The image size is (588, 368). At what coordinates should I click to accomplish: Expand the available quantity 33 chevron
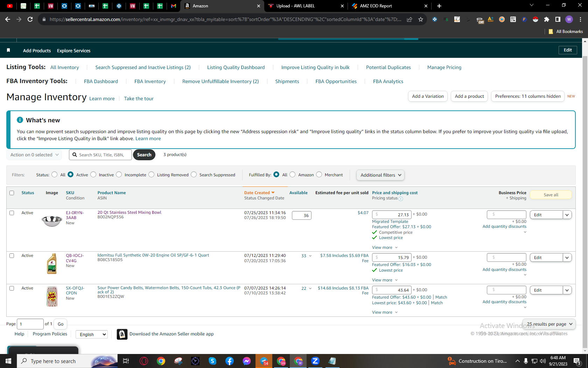pyautogui.click(x=310, y=256)
